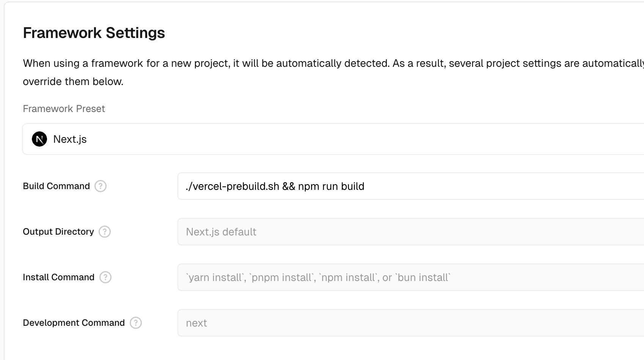
Task: Click the Framework Settings heading
Action: pos(94,33)
